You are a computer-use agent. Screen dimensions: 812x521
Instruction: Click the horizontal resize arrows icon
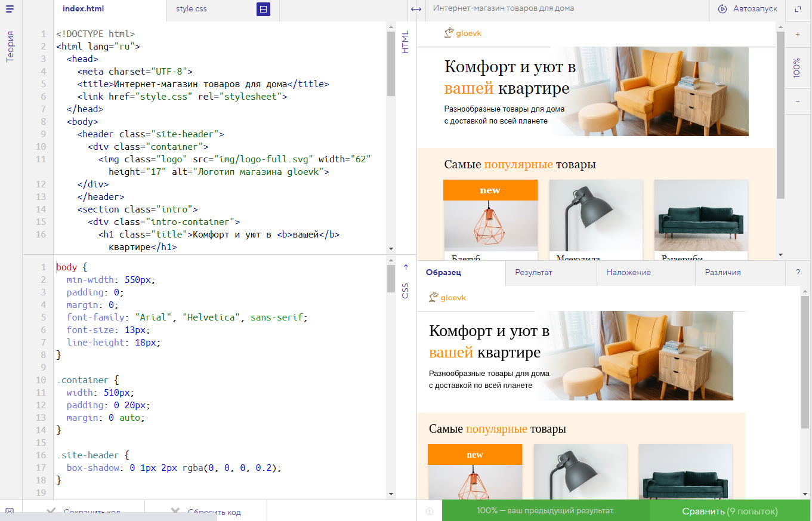pos(416,9)
